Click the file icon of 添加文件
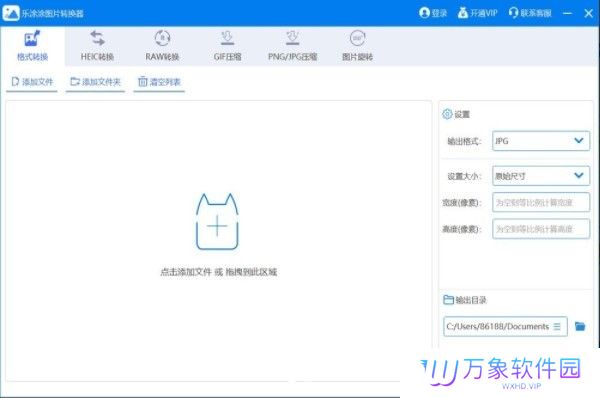This screenshot has height=398, width=600. (x=15, y=82)
